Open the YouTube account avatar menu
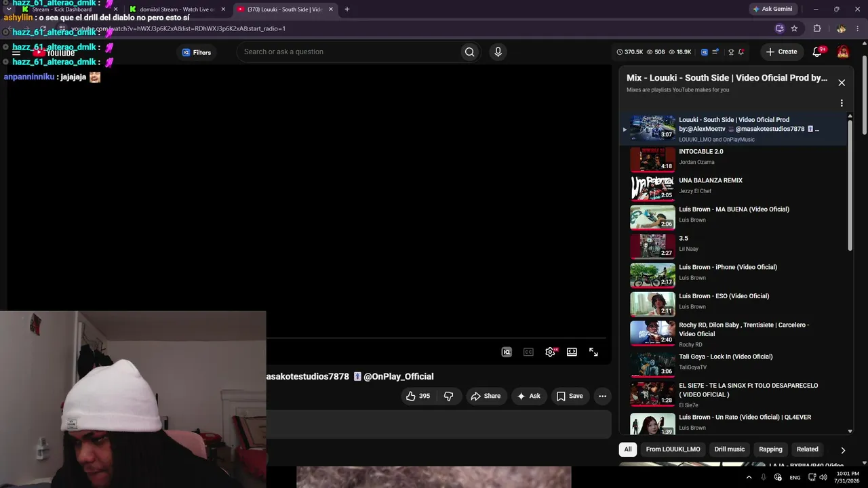Viewport: 868px width, 488px height. 843,52
